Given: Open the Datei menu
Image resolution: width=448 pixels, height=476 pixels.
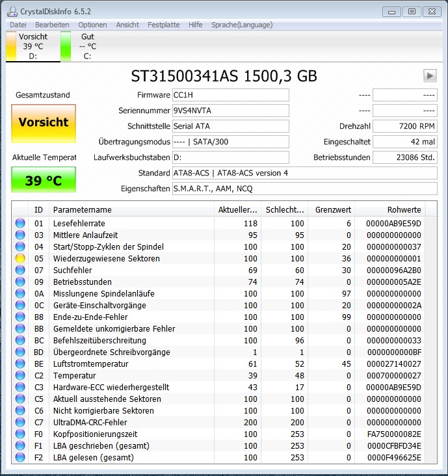Looking at the screenshot, I should (x=18, y=25).
